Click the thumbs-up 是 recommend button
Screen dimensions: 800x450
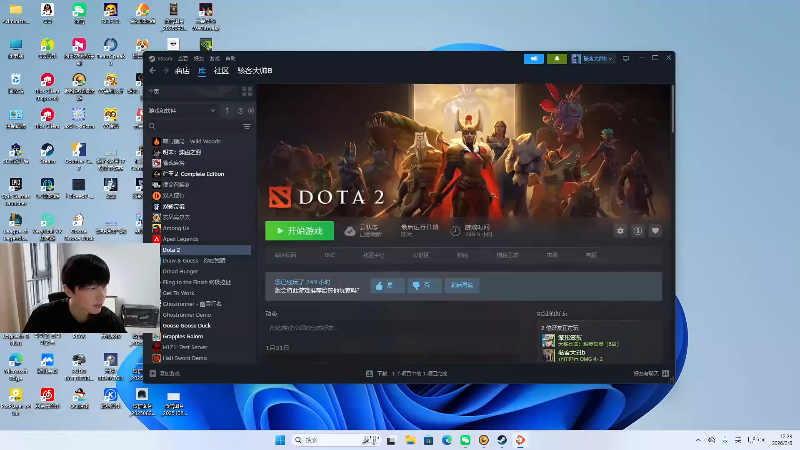coord(387,285)
